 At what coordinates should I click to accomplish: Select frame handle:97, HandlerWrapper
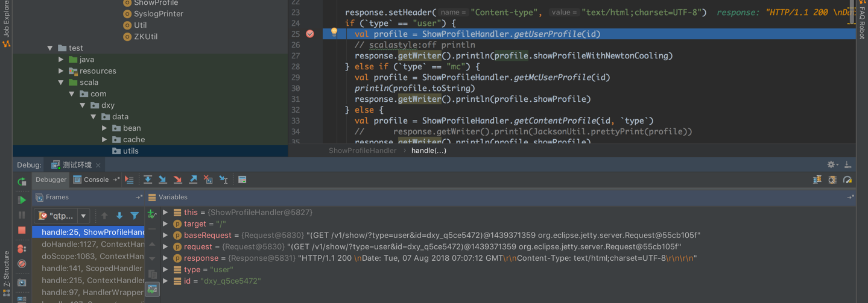click(89, 292)
